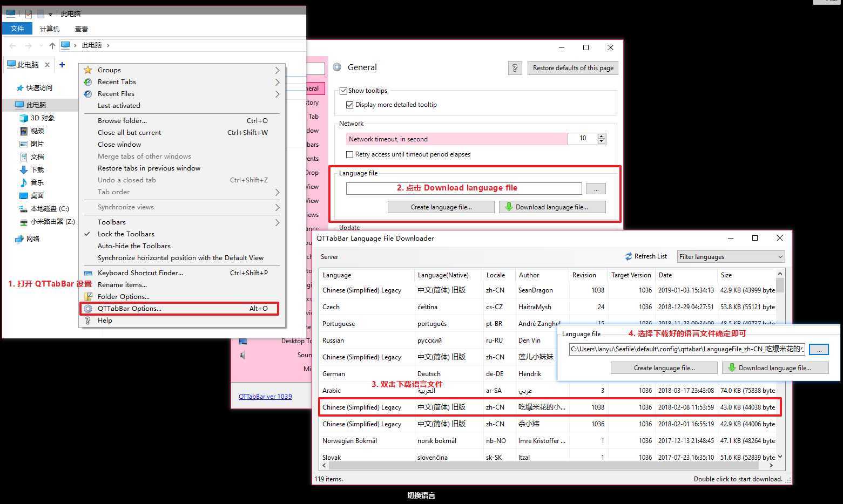This screenshot has height=504, width=843.
Task: Expand the Toolbars submenu arrow
Action: (x=277, y=222)
